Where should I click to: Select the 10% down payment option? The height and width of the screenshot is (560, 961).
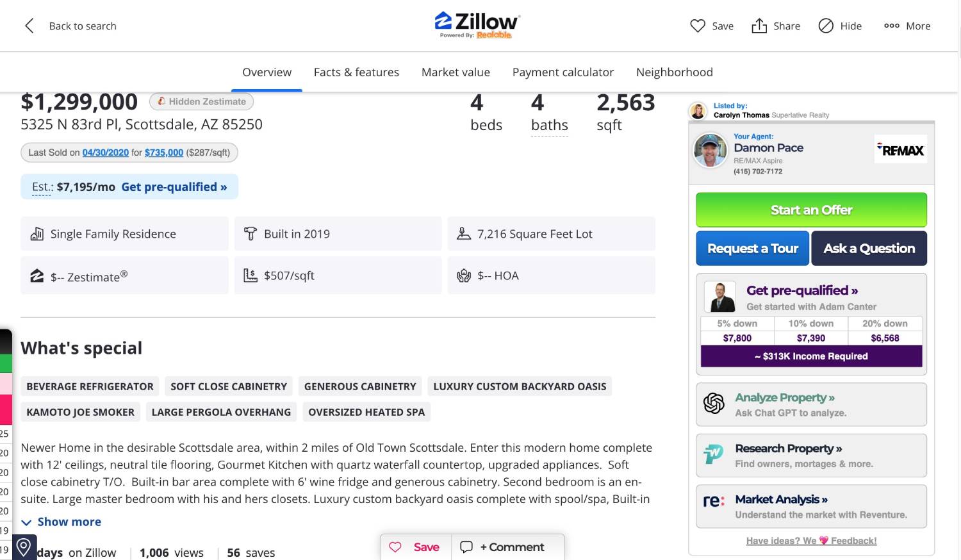(x=810, y=331)
